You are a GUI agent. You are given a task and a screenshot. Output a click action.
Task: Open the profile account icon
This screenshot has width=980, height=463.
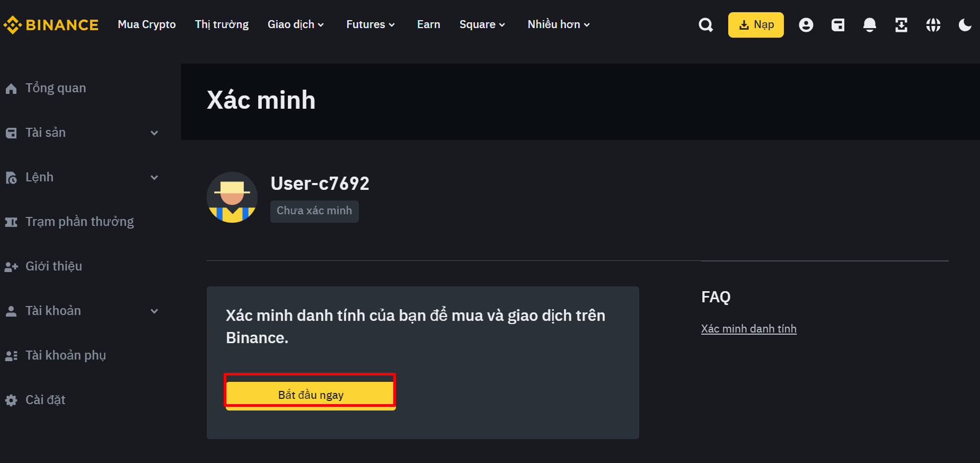click(806, 25)
